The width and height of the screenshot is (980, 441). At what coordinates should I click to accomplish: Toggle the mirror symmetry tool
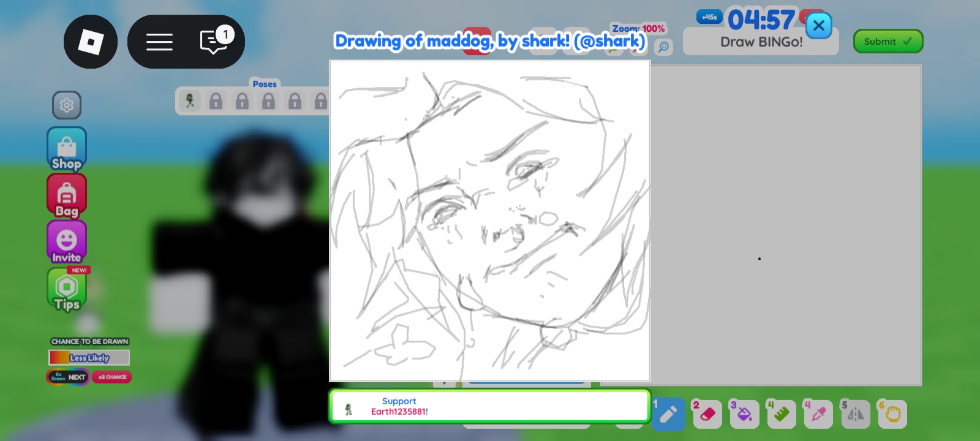(855, 414)
